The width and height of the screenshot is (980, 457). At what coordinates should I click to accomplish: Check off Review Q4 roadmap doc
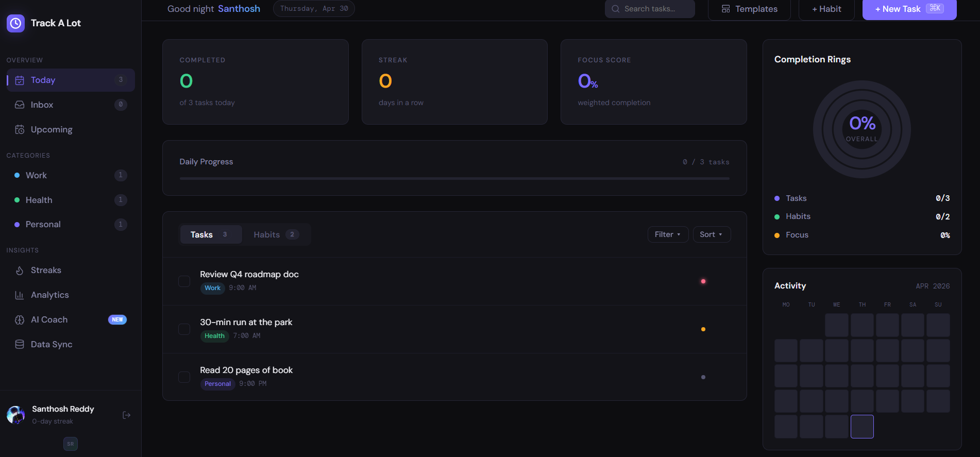point(184,281)
